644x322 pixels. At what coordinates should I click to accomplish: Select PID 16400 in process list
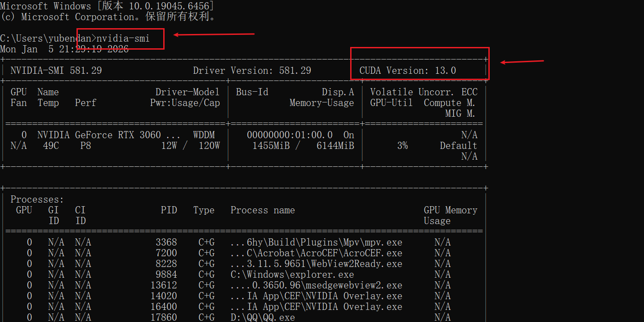click(x=163, y=307)
